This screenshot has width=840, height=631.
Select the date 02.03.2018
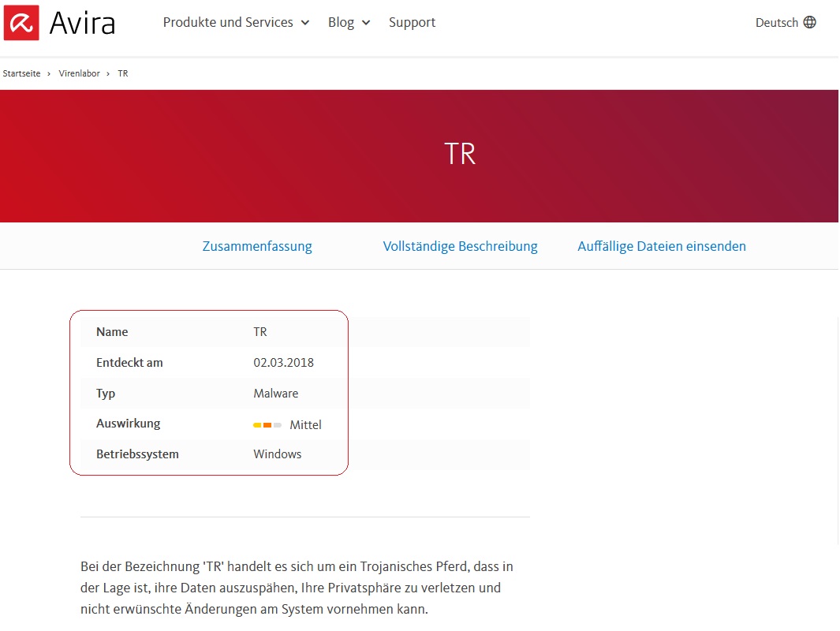point(283,363)
